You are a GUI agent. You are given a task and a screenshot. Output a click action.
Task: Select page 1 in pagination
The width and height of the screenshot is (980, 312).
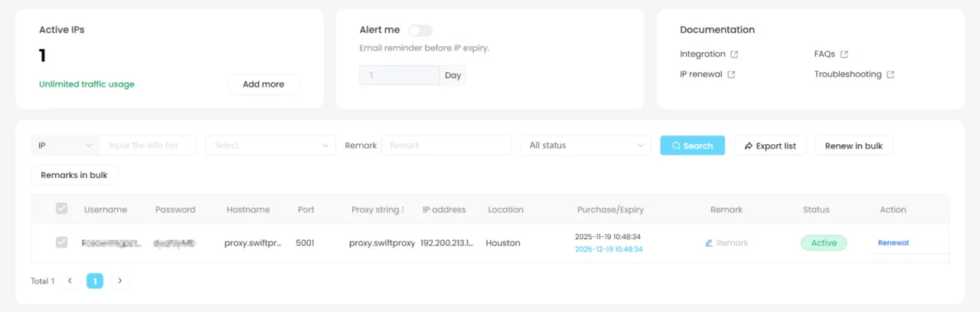pos(95,281)
